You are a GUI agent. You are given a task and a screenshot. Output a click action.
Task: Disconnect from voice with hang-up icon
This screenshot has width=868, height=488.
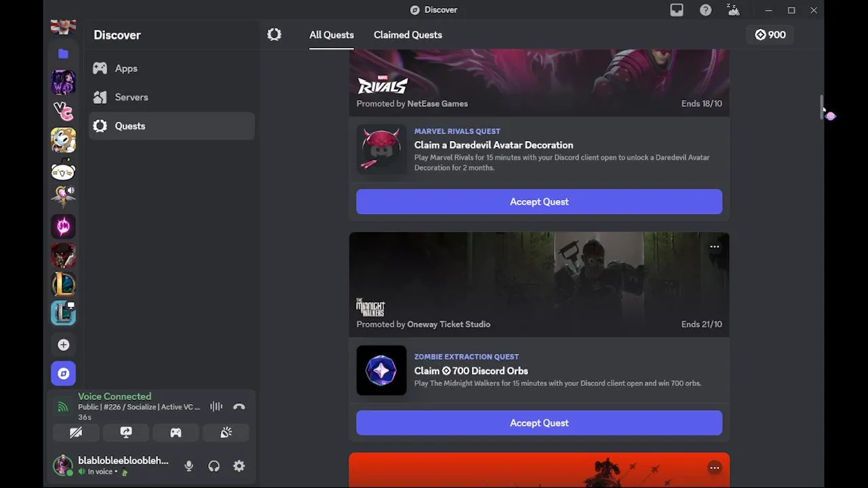click(239, 407)
